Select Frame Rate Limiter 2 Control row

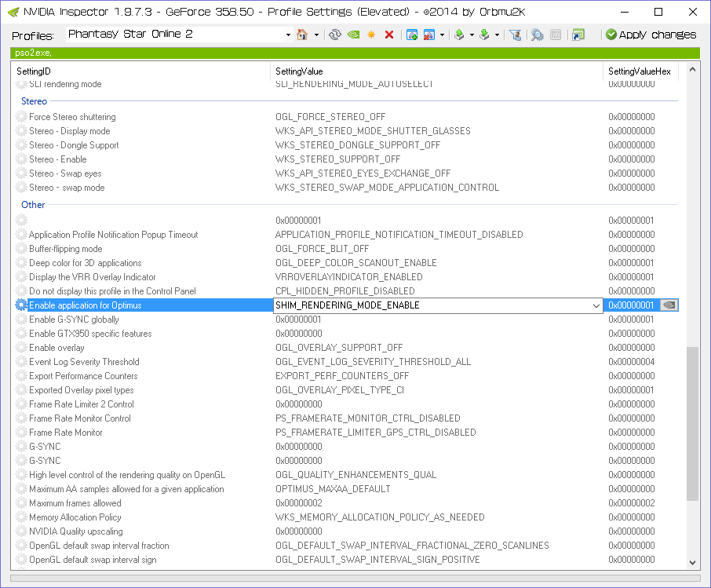coord(345,404)
